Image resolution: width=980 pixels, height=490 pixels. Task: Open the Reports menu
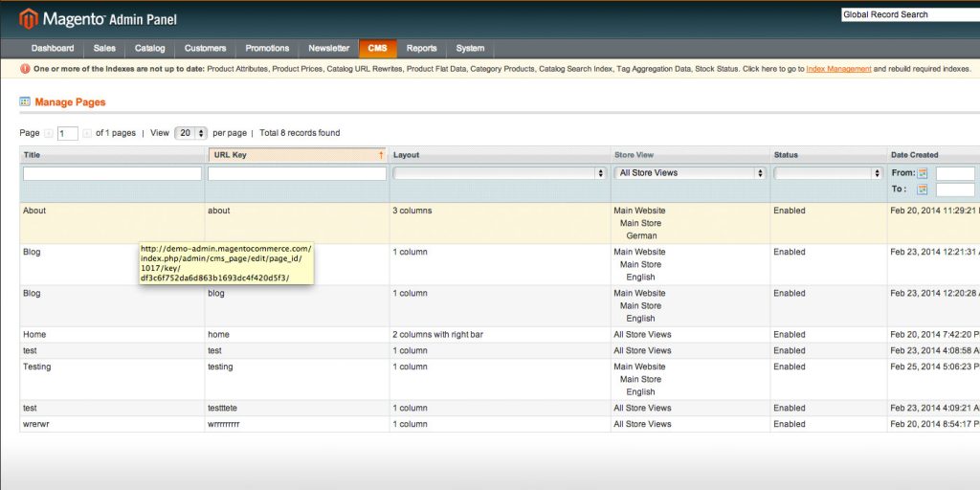click(421, 48)
